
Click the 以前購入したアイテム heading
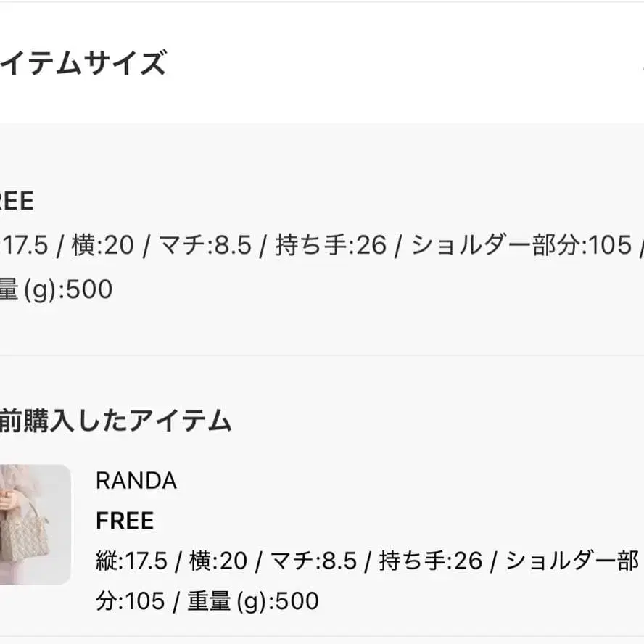[116, 421]
